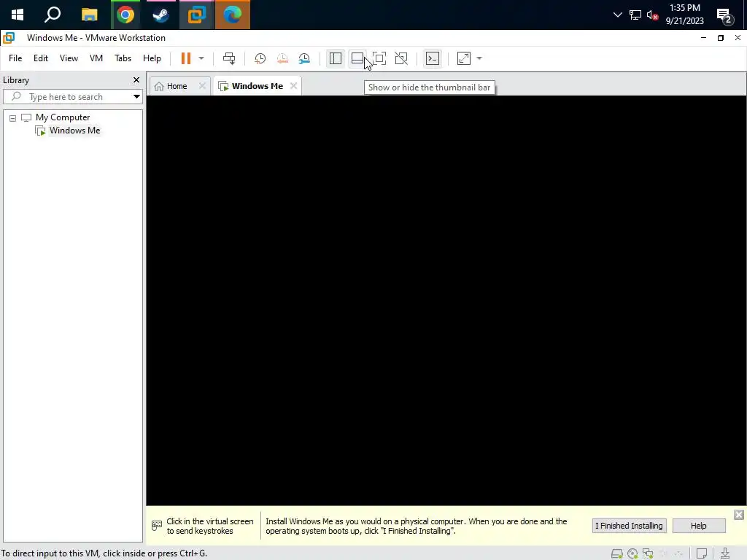The height and width of the screenshot is (560, 747).
Task: Click VMware Workstation taskbar icon
Action: pos(196,15)
